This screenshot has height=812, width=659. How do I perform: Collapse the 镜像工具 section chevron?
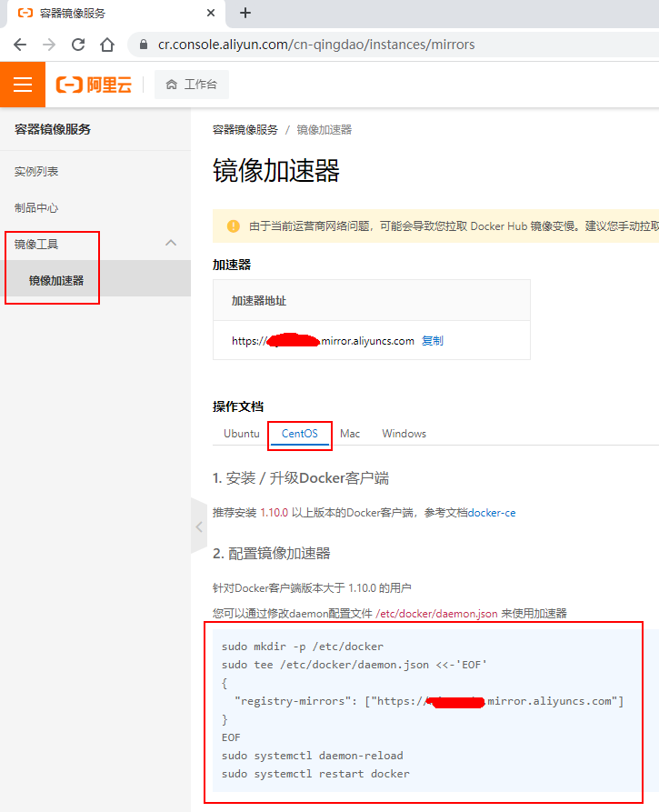(171, 243)
